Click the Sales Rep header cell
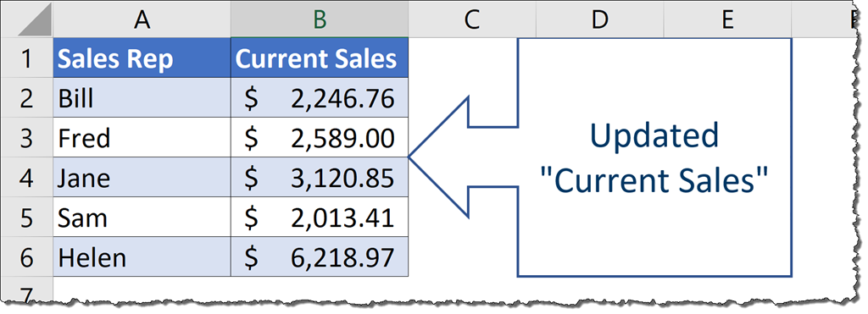Screen dimensions: 868x314 (142, 58)
